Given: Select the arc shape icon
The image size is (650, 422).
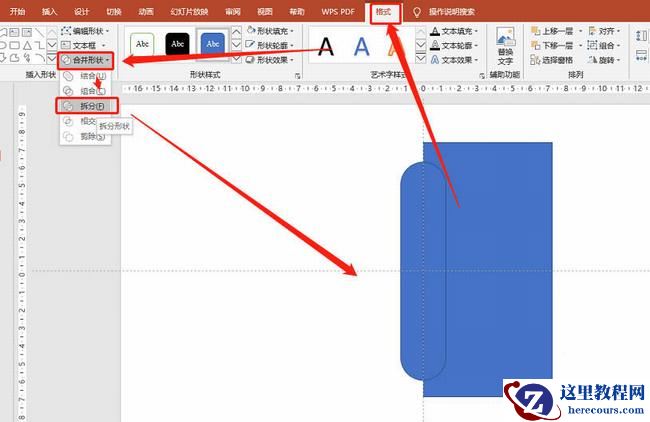Looking at the screenshot, I should point(39,58).
